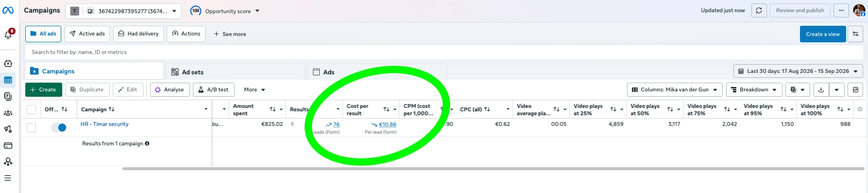Open HR - Timar security campaign link
Image resolution: width=868 pixels, height=193 pixels.
pos(104,124)
